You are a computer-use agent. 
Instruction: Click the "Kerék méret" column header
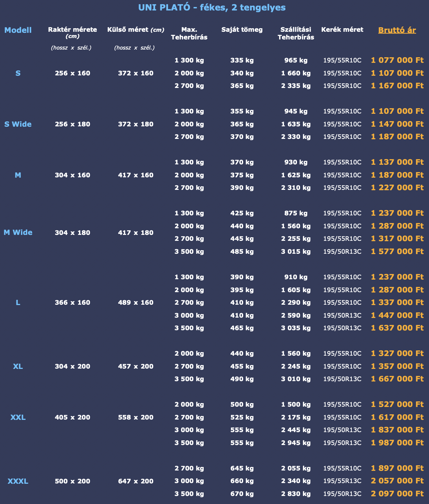pyautogui.click(x=342, y=30)
